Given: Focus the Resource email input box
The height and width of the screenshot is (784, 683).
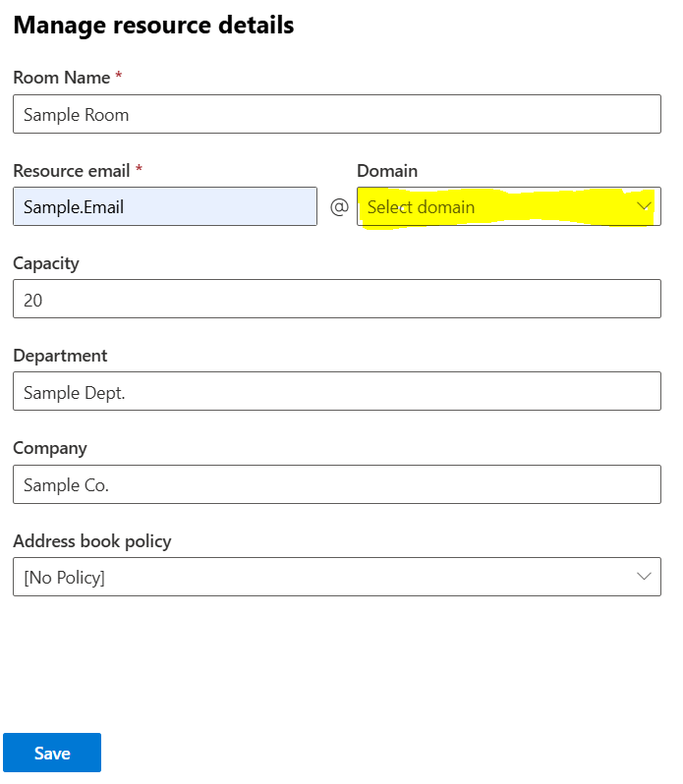Looking at the screenshot, I should [x=165, y=206].
